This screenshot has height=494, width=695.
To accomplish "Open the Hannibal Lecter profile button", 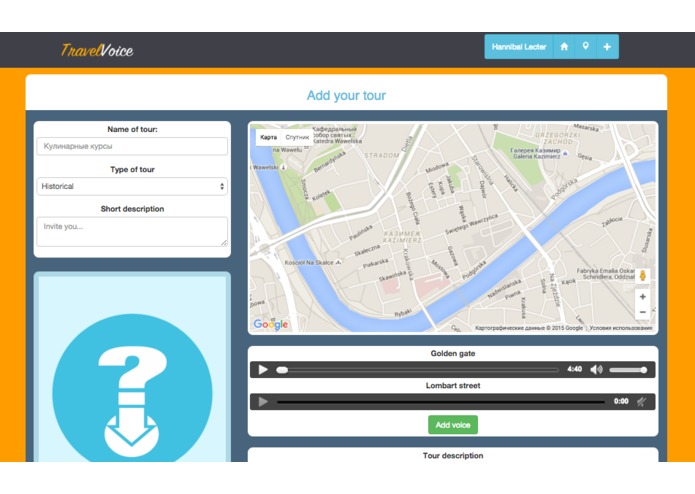I will pyautogui.click(x=519, y=47).
